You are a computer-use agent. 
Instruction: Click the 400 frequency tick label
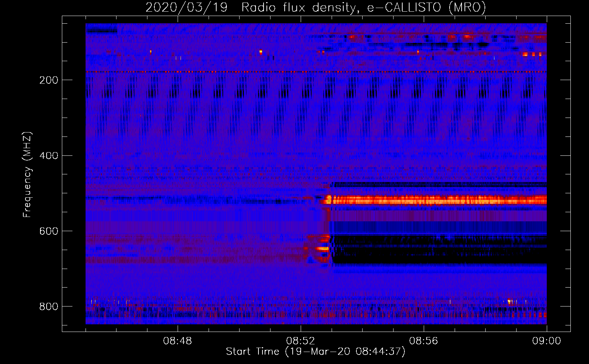(x=48, y=156)
